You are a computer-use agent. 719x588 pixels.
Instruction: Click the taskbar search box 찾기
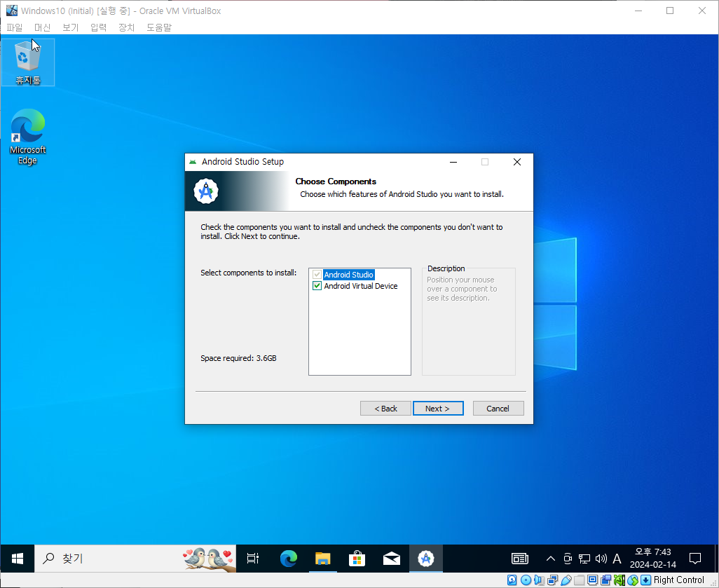(x=135, y=558)
